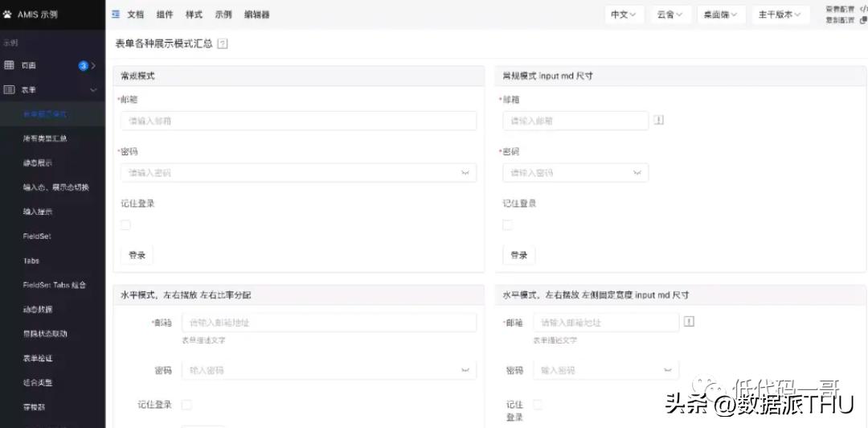Click the 表单 form icon in sidebar
This screenshot has width=868, height=428.
tap(10, 90)
